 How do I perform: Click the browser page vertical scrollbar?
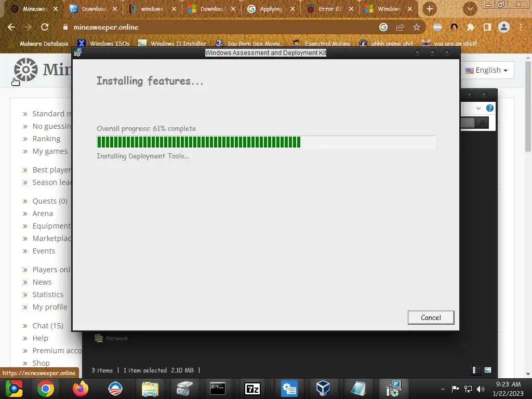[x=528, y=106]
